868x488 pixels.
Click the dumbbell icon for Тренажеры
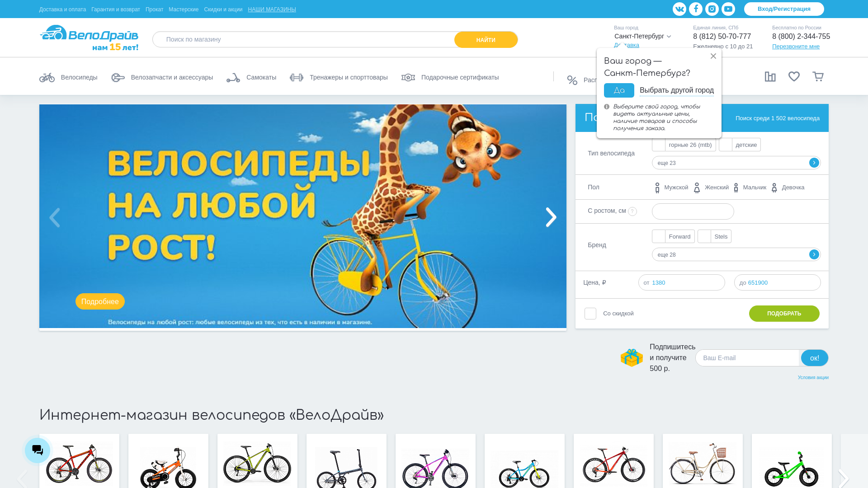(297, 77)
